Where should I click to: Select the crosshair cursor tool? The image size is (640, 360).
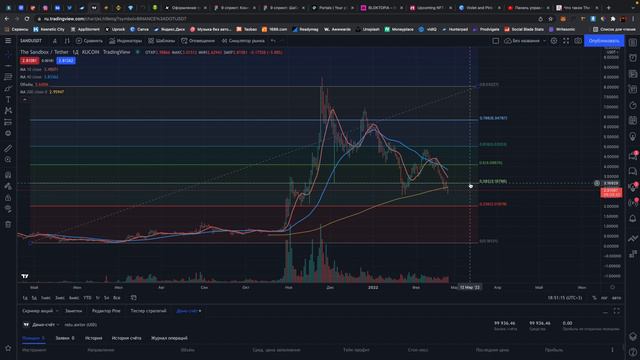pyautogui.click(x=8, y=54)
